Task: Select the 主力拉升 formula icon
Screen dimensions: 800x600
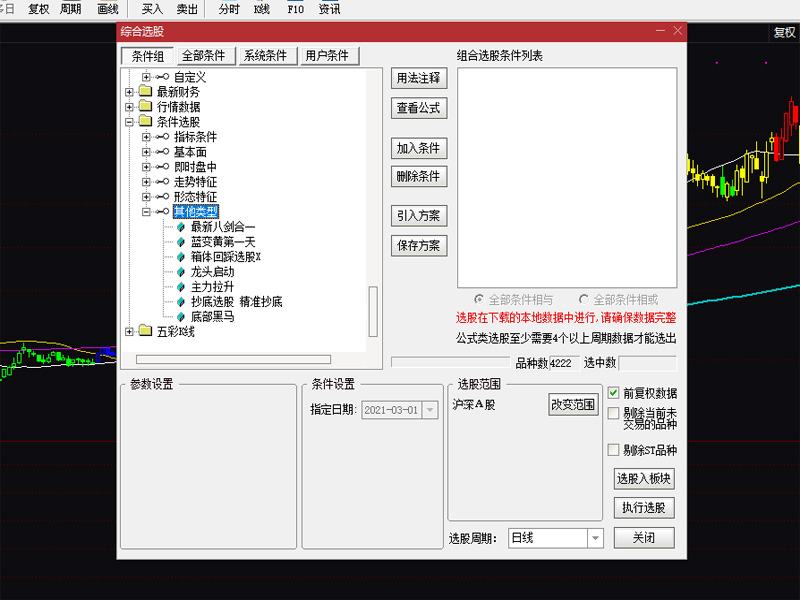Action: click(x=181, y=286)
